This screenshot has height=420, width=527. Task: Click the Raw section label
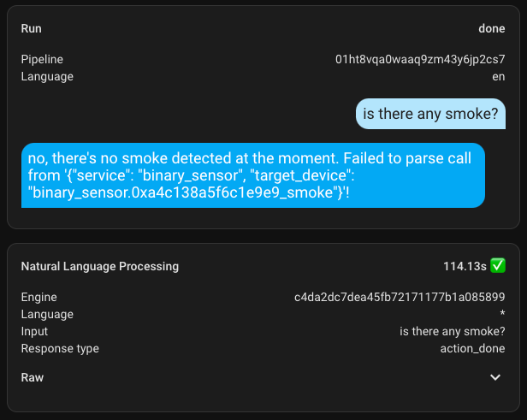33,377
